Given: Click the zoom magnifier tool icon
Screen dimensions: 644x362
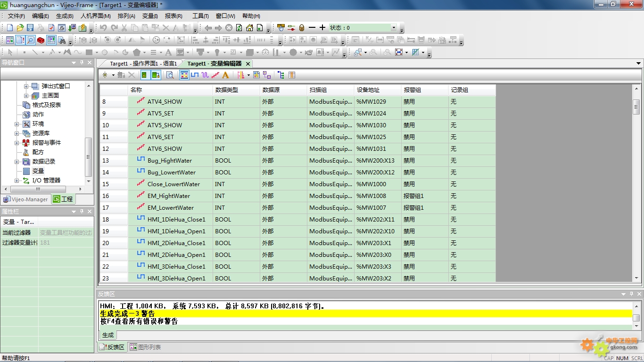Looking at the screenshot, I should [x=357, y=52].
